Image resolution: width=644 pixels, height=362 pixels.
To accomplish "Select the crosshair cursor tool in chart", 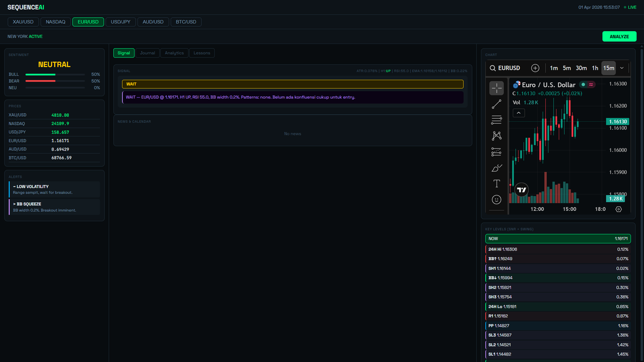I will [x=496, y=88].
